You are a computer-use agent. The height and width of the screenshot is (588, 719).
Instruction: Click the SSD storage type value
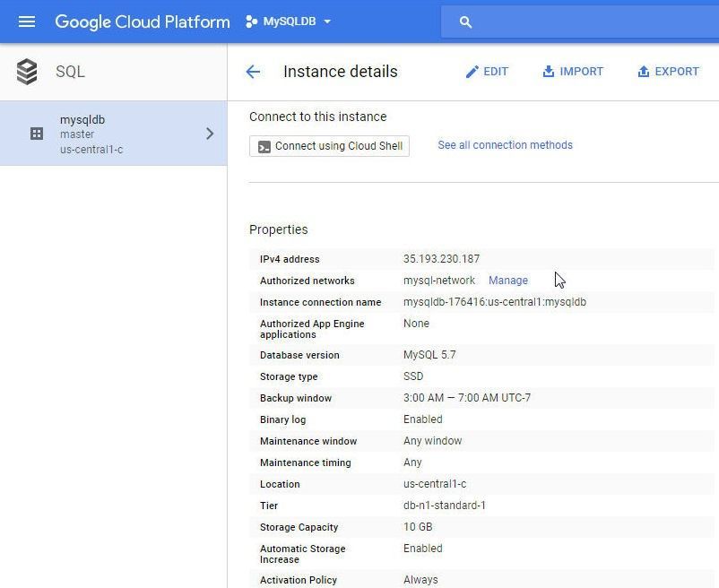413,376
